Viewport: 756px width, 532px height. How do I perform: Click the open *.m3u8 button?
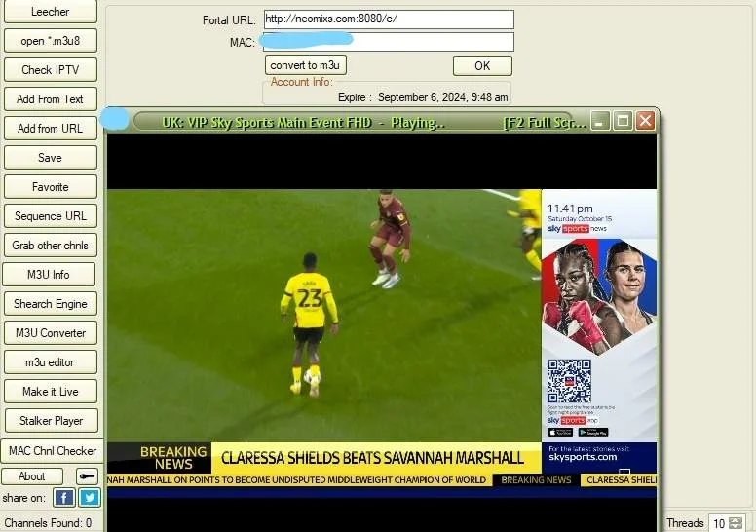[x=50, y=41]
